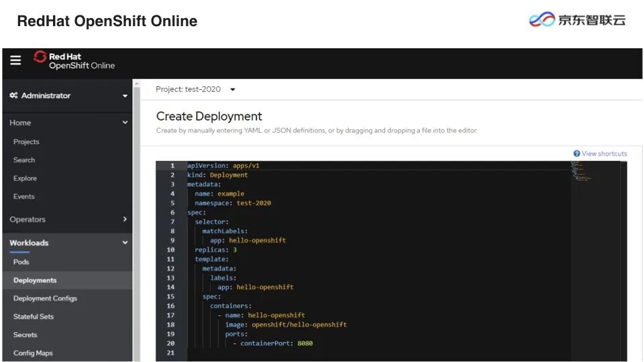644x362 pixels.
Task: Click the 'replicas: 3' line
Action: (215, 250)
